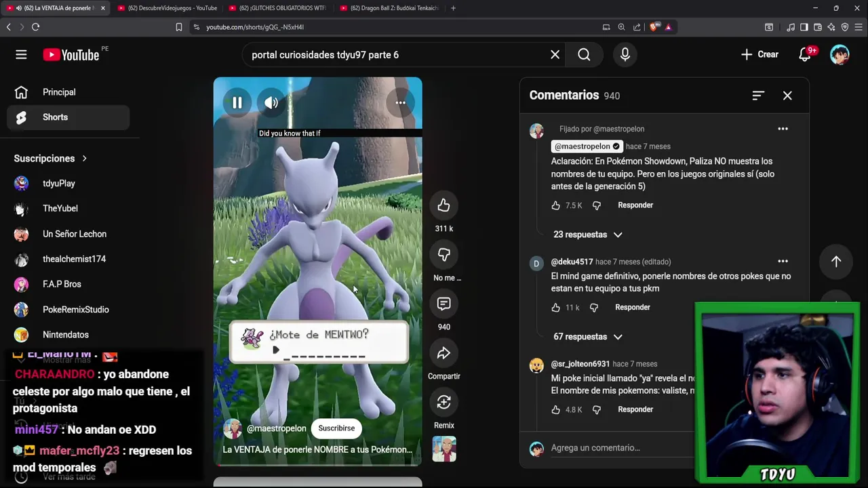This screenshot has width=868, height=488.
Task: Like the pinned comment with 7.5 K likes
Action: (555, 205)
